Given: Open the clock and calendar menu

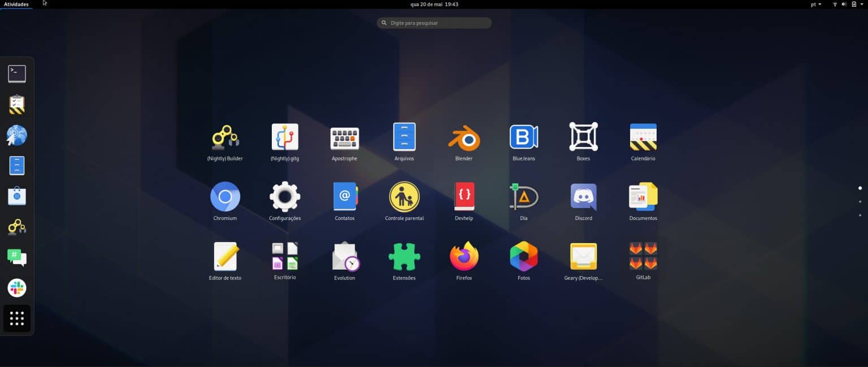Looking at the screenshot, I should point(434,4).
